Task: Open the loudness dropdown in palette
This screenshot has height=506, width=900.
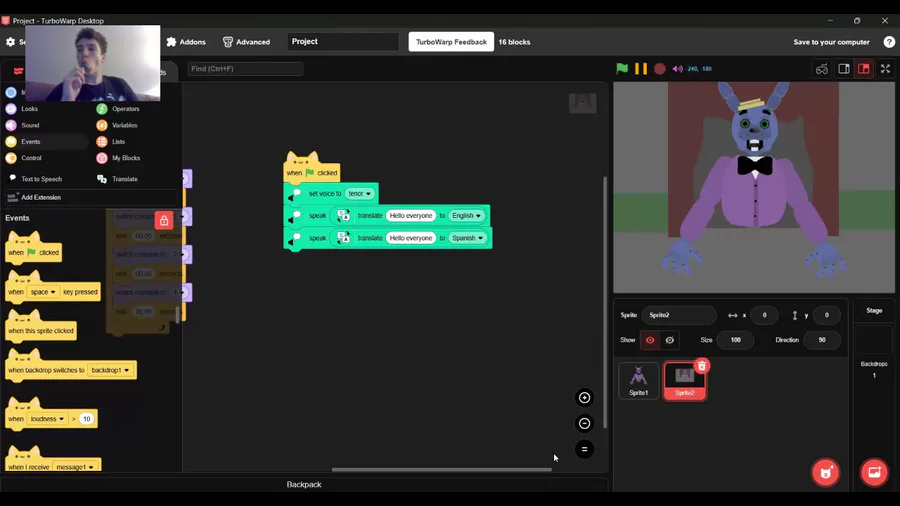Action: 47,419
